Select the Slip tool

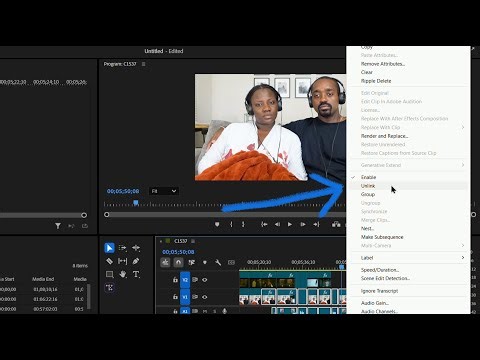coord(123,261)
